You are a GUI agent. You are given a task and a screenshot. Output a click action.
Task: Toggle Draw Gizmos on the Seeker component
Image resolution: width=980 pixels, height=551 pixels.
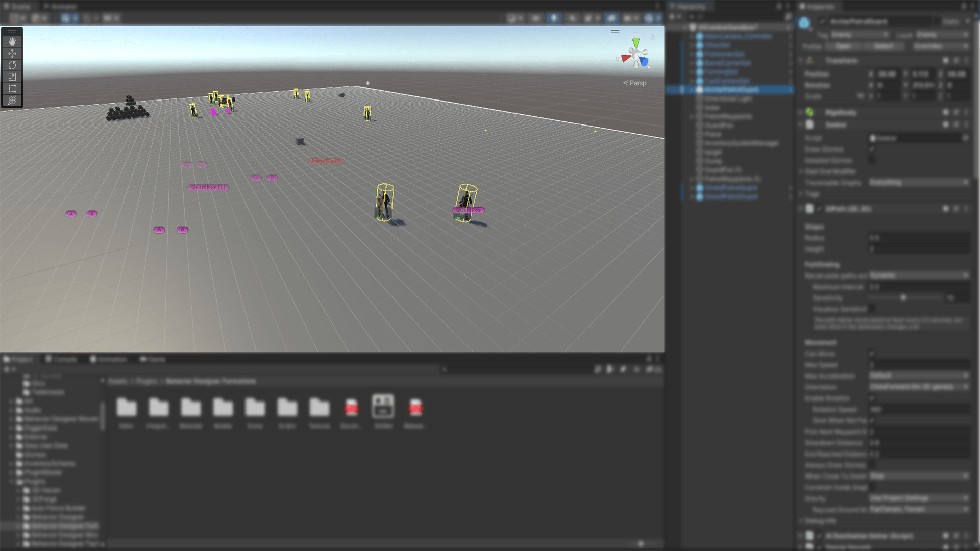pyautogui.click(x=873, y=149)
